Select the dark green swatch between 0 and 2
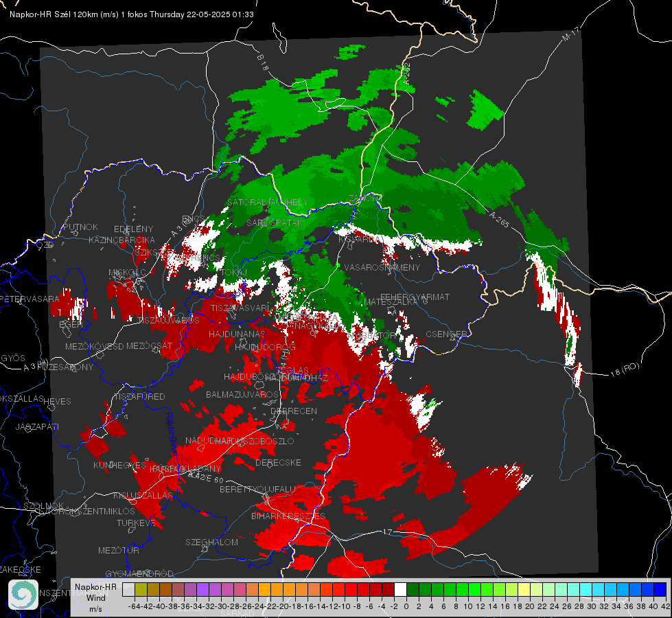672x618 pixels. coord(413,589)
